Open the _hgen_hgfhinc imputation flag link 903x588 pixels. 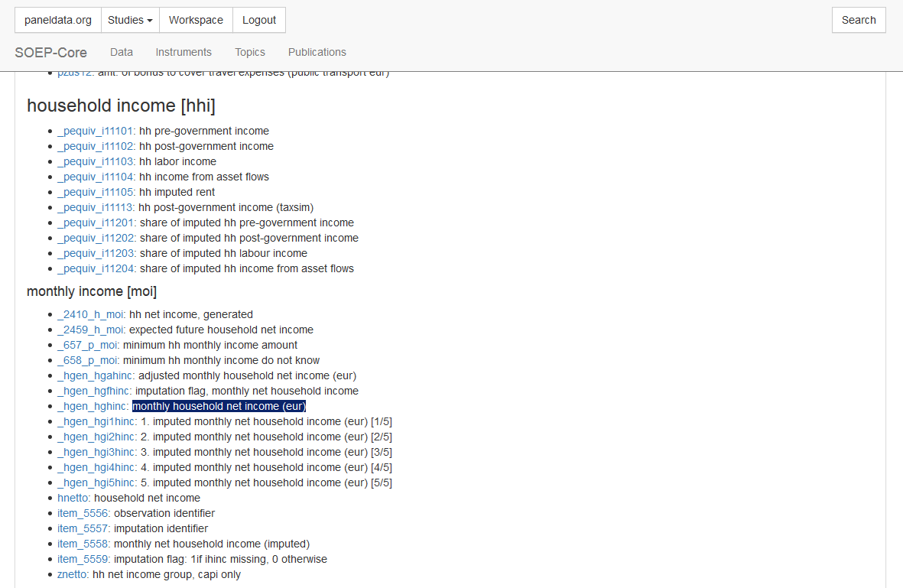[93, 391]
